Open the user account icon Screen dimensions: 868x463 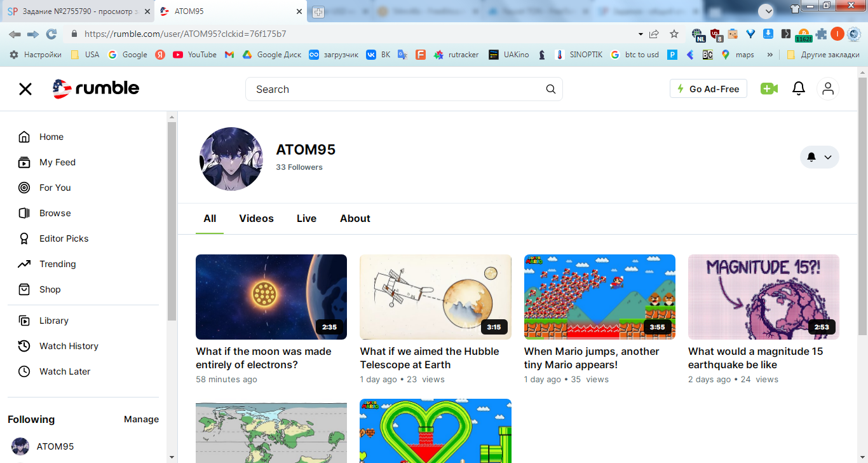coord(828,89)
